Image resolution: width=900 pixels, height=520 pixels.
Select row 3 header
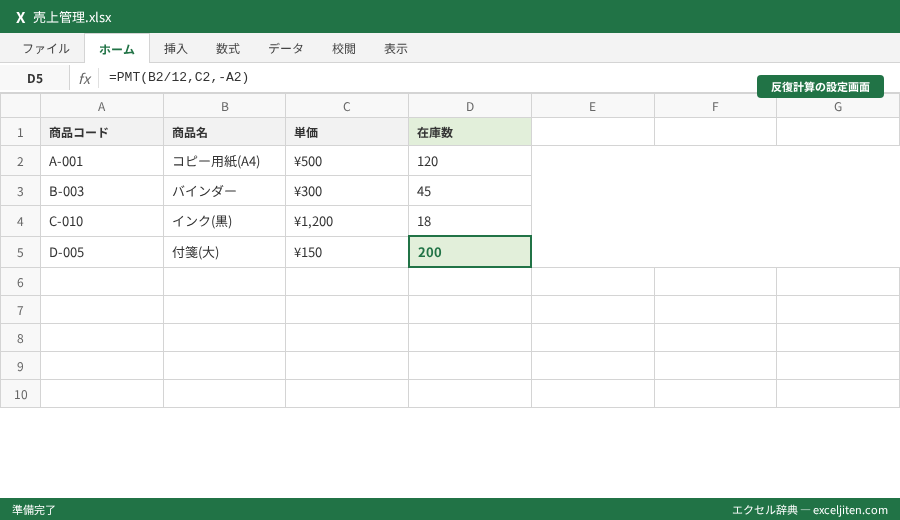click(x=20, y=191)
